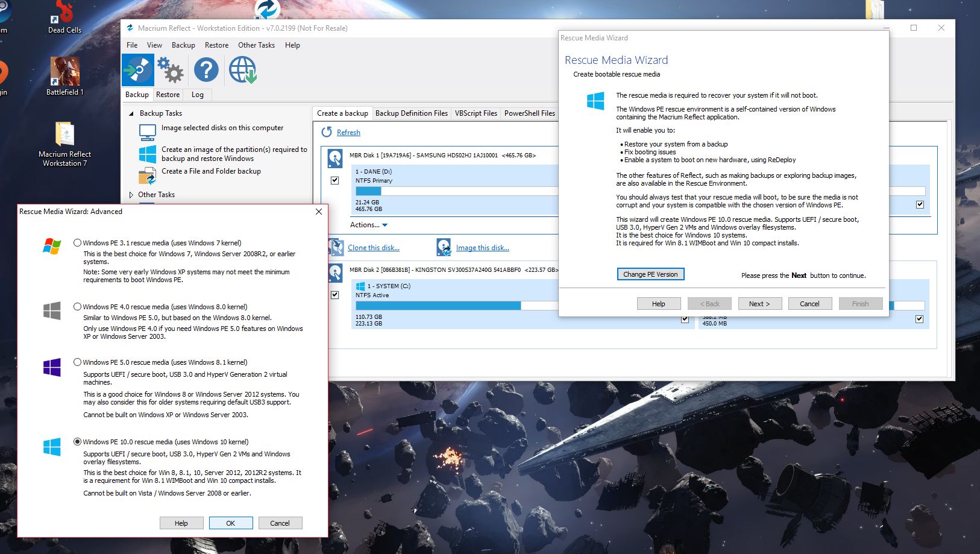This screenshot has height=554, width=980.
Task: Open the Other Tasks menu
Action: [x=256, y=45]
